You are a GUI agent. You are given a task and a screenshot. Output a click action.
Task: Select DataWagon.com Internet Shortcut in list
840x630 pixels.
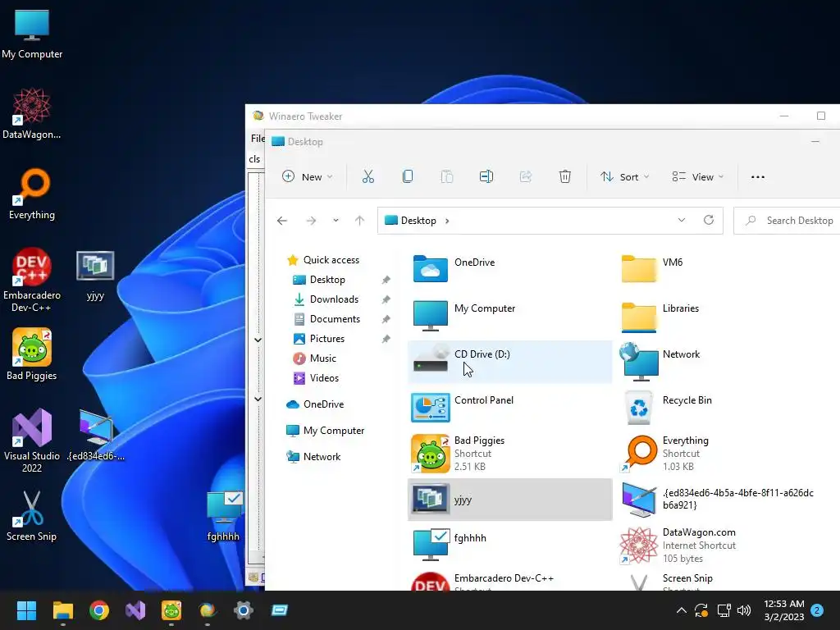coord(718,545)
